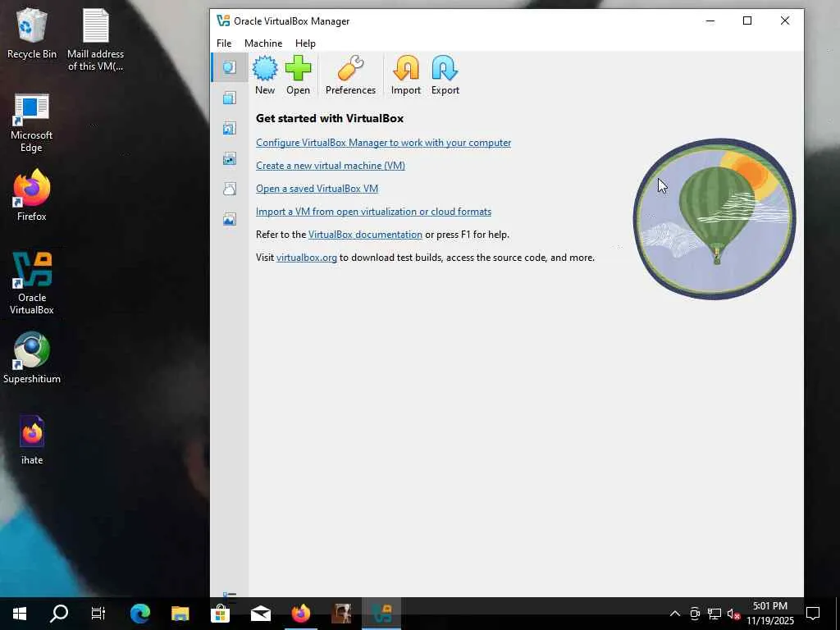Select the ihate file on the desktop
840x630 pixels.
[32, 440]
